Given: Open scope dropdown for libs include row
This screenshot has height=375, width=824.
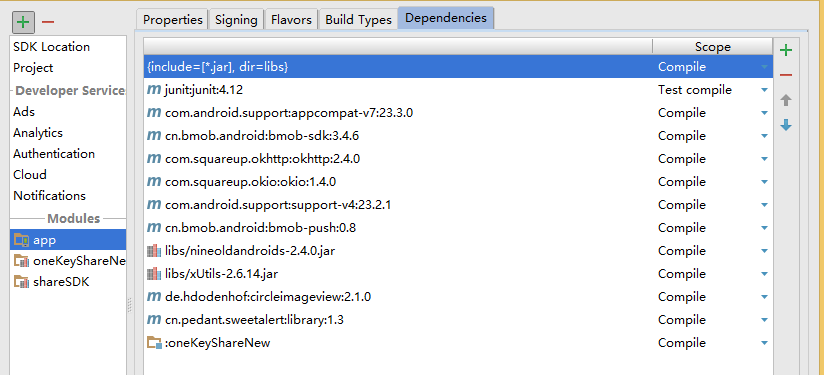Looking at the screenshot, I should [x=764, y=67].
